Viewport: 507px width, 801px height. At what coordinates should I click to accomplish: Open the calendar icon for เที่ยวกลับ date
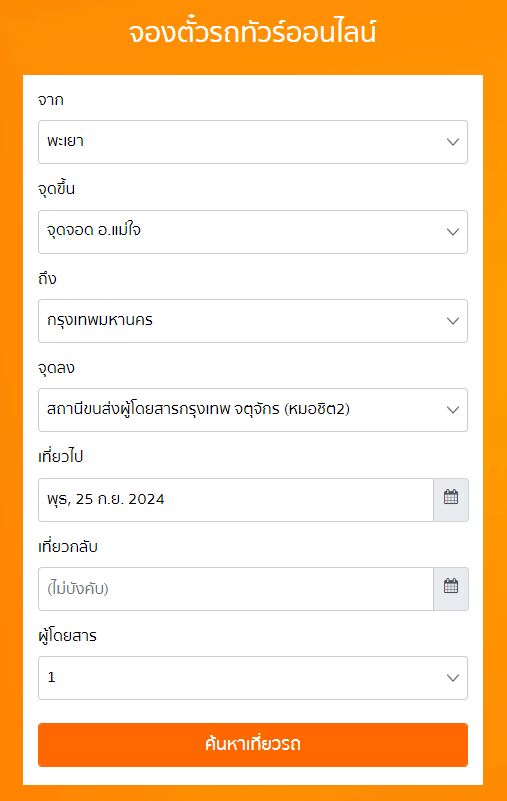pos(451,588)
